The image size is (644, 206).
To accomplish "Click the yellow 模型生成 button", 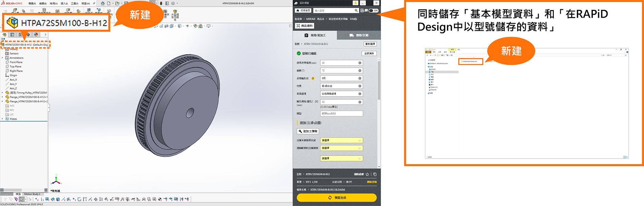I will [337, 198].
